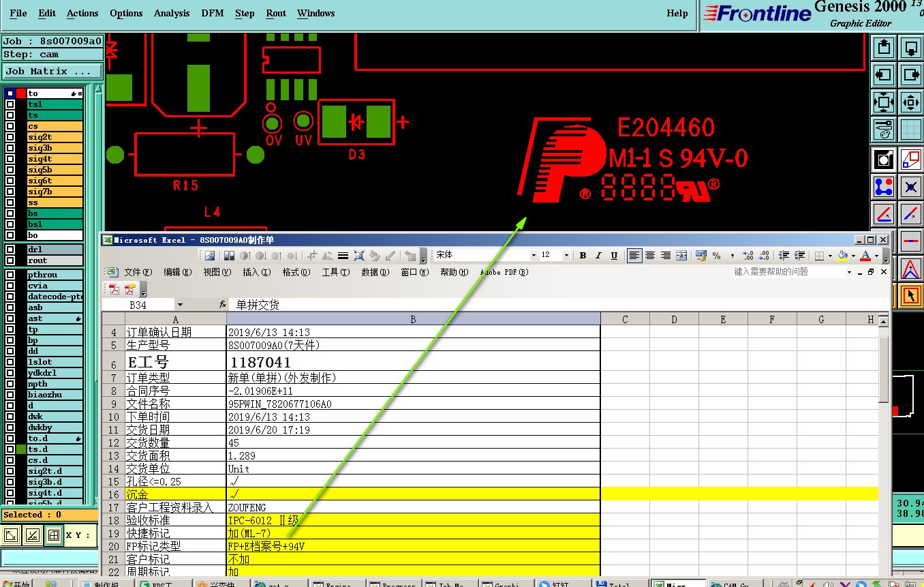This screenshot has height=587, width=924.
Task: Click the pan down icon in Genesis
Action: pyautogui.click(x=911, y=48)
